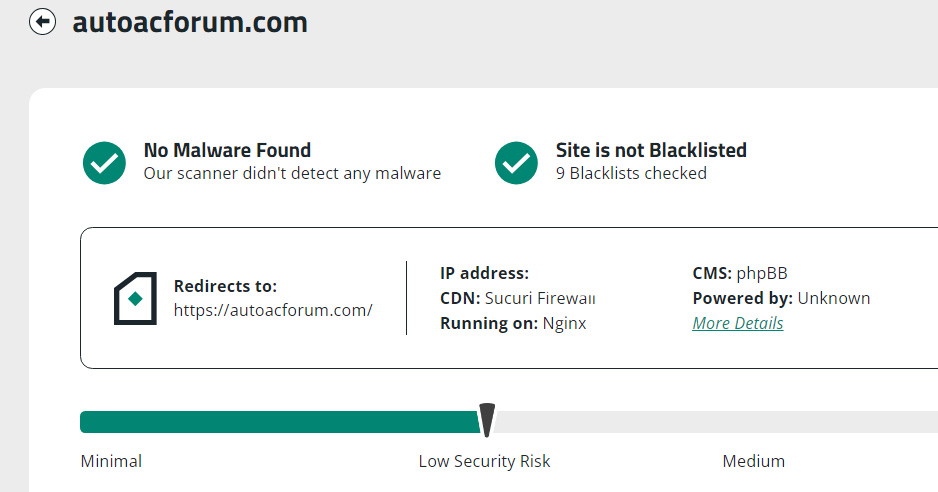The width and height of the screenshot is (938, 492).
Task: Click the green filled portion of risk bar
Action: 280,422
